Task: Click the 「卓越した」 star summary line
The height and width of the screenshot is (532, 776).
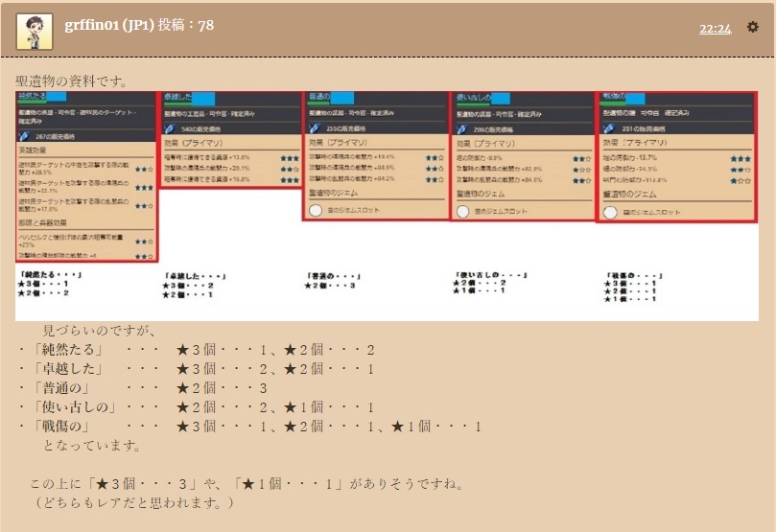Action: pyautogui.click(x=197, y=369)
